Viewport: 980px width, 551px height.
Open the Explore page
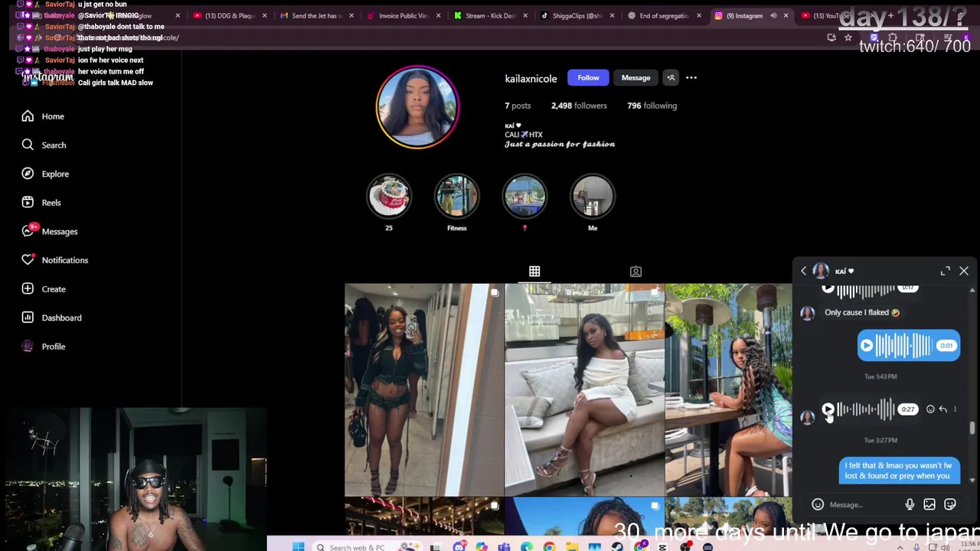pos(45,174)
